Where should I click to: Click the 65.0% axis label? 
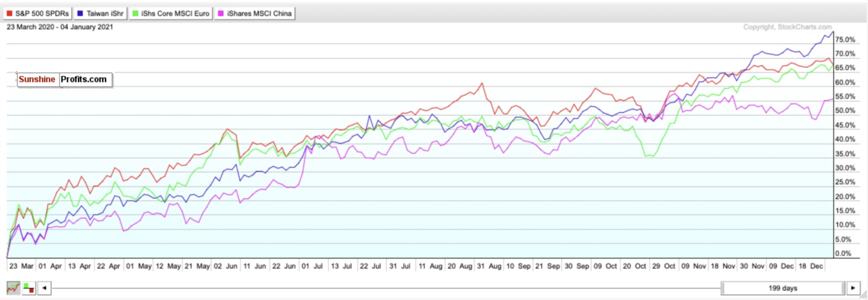click(845, 67)
